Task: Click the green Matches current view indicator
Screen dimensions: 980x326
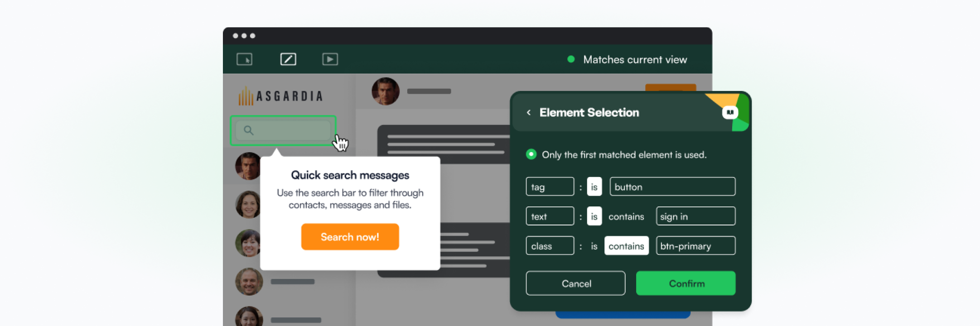Action: click(x=571, y=59)
